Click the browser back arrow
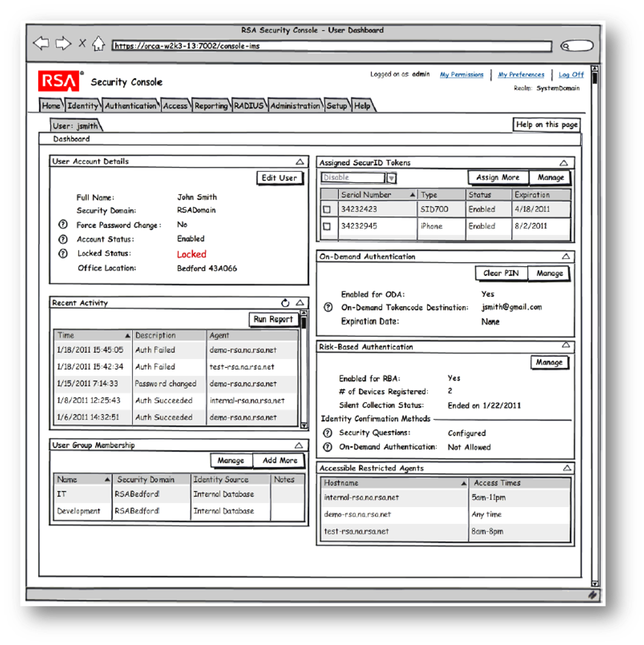The width and height of the screenshot is (644, 645). (41, 43)
